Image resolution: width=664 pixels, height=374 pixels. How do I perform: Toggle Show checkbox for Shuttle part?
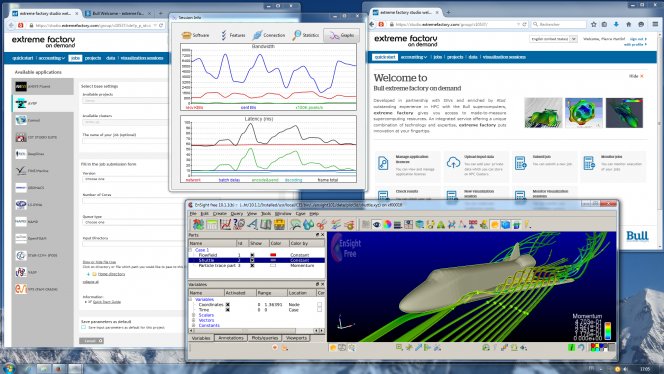click(252, 260)
